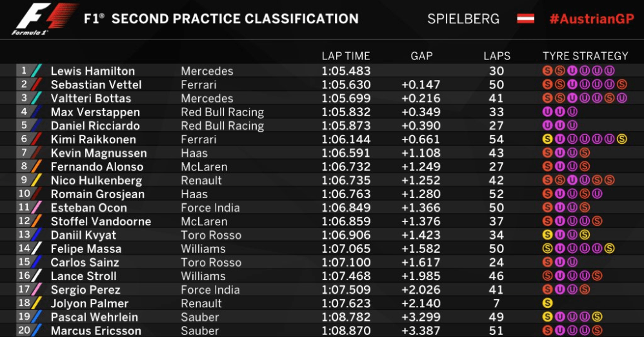Click Marcus Ericsson's lap time 1:08.870
Image resolution: width=644 pixels, height=337 pixels.
(346, 331)
